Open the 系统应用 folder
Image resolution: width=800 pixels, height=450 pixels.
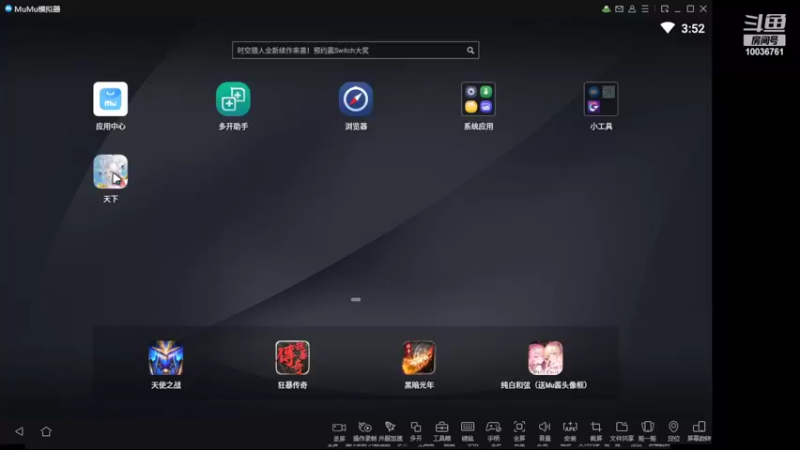click(x=478, y=99)
